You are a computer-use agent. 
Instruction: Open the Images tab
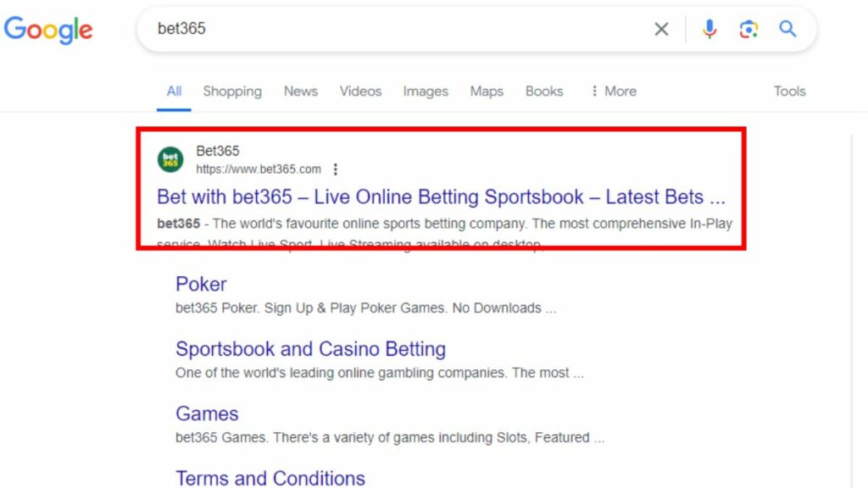[426, 91]
